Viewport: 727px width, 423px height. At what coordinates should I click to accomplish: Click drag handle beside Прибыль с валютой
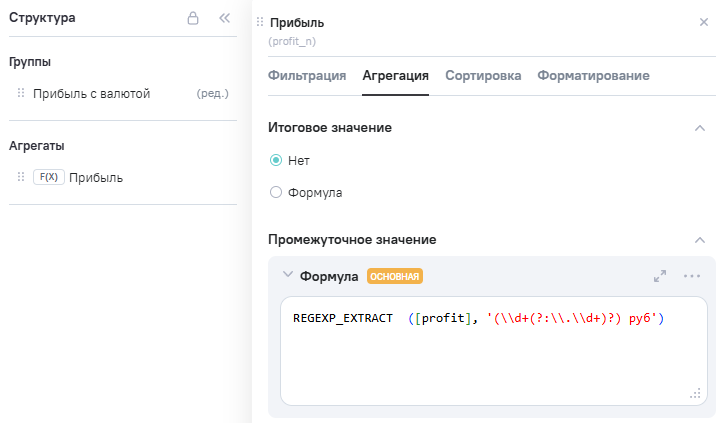[x=20, y=93]
